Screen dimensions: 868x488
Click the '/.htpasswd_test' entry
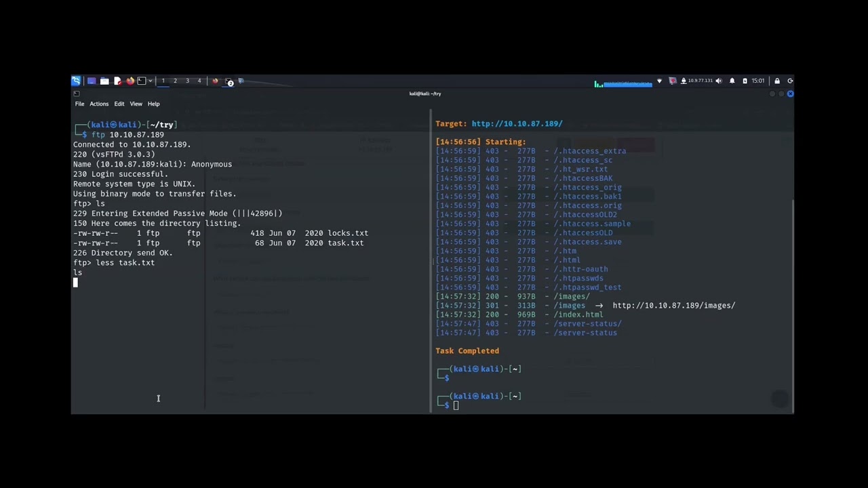tap(587, 287)
